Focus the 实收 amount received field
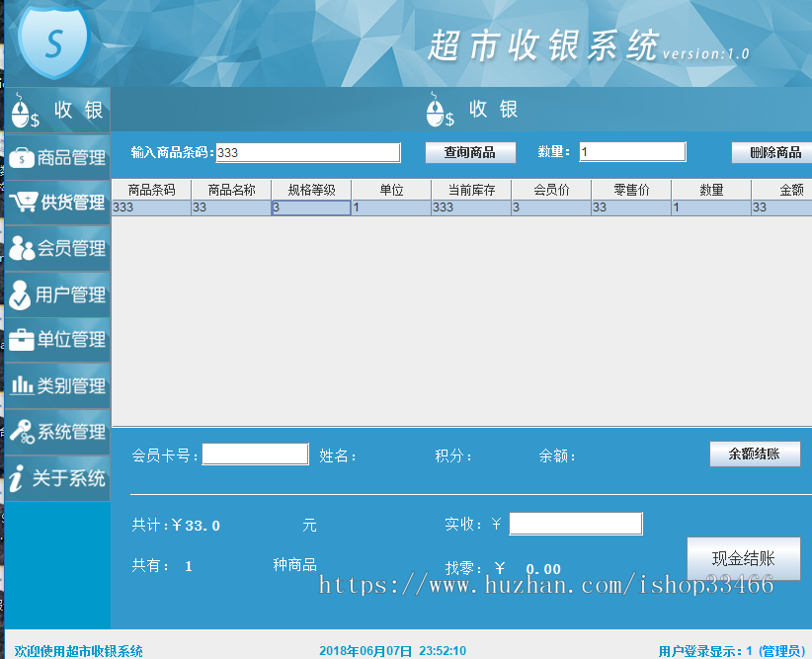Image resolution: width=812 pixels, height=659 pixels. point(575,525)
